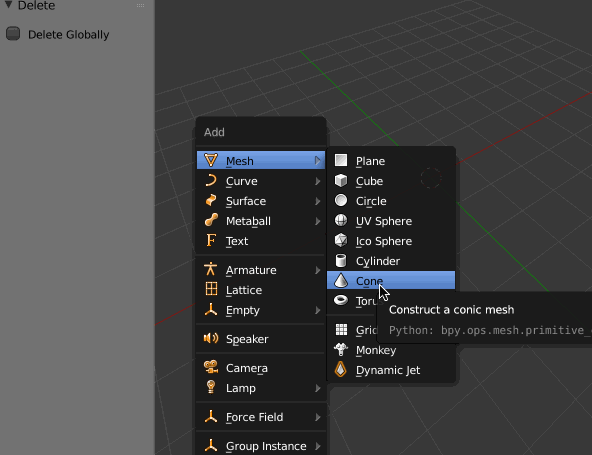Expand the Metaball submenu arrow
592x455 pixels.
318,221
